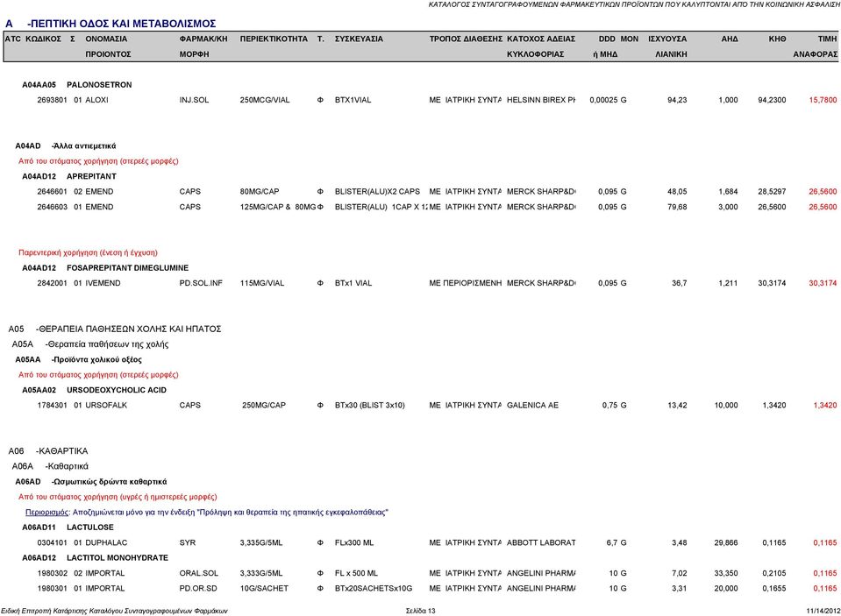The width and height of the screenshot is (841, 616).
Task: Click the "ΟΝΟΜΑΣΙΑ ΠΡΟΙΟΝΤΟΣ" column header
Action: click(108, 46)
